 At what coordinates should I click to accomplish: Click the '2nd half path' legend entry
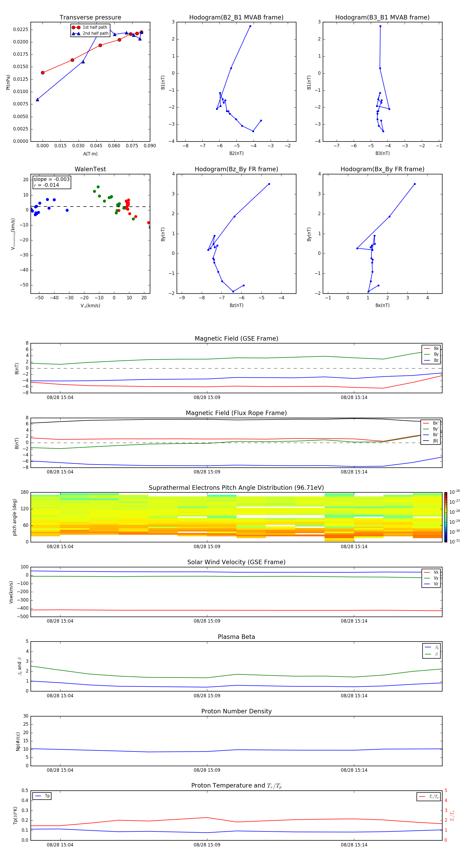90,33
